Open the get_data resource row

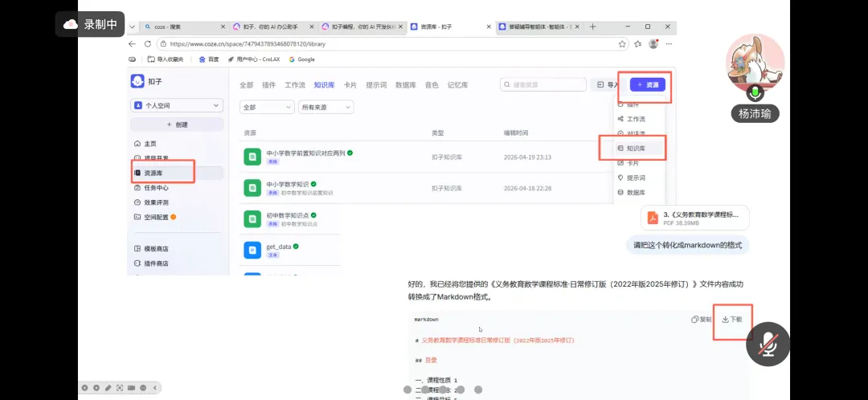(290, 250)
